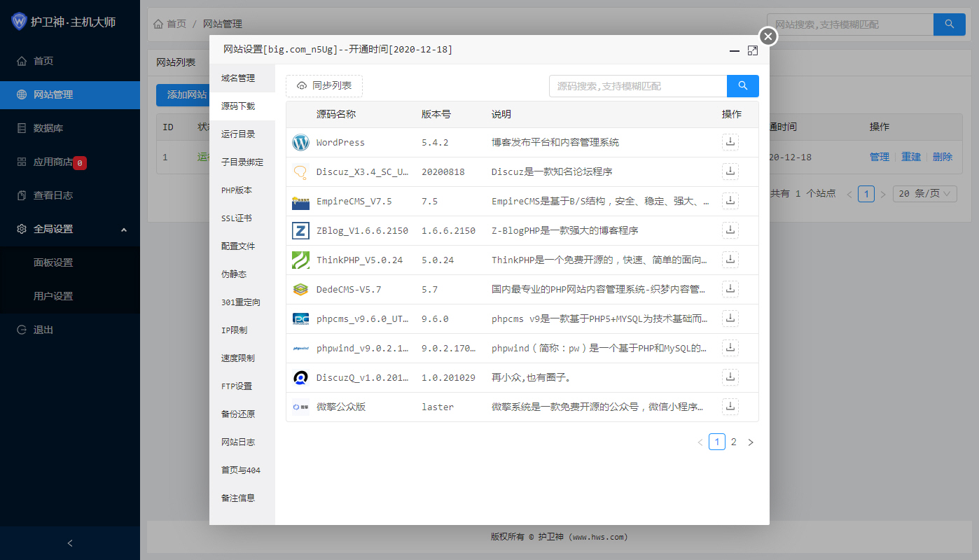Click the 同步列表 sync button
The image size is (979, 560).
click(x=324, y=86)
